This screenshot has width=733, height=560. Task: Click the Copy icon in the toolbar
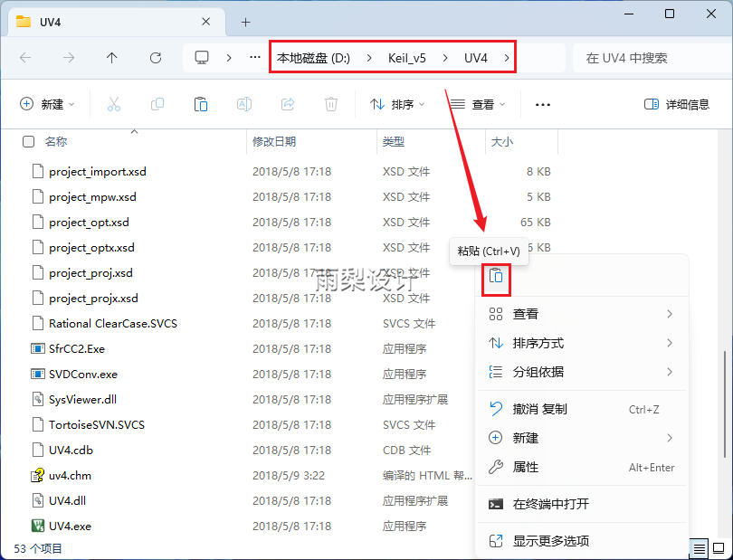tap(157, 104)
